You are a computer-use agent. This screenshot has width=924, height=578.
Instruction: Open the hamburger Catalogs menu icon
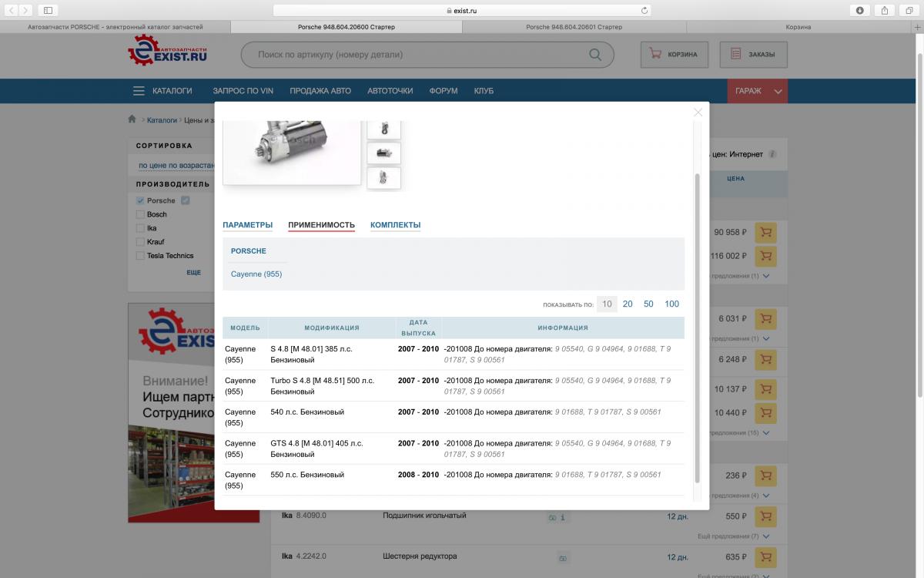(139, 91)
